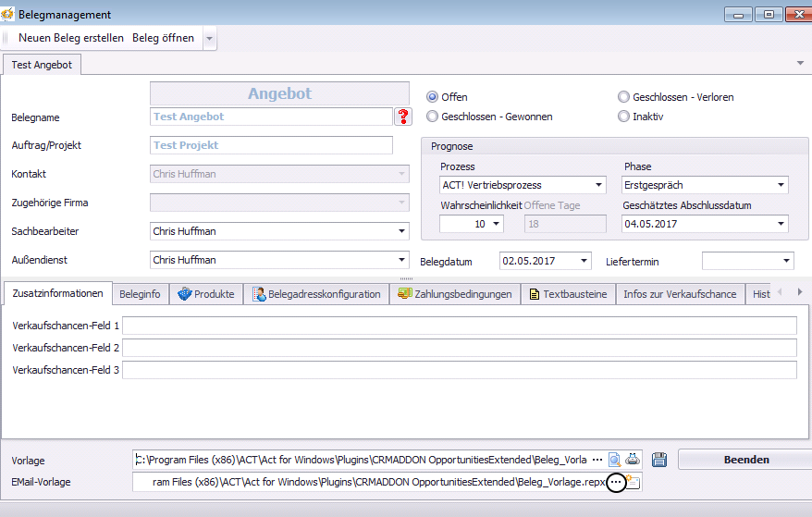Open the Prozess dropdown

pyautogui.click(x=598, y=185)
